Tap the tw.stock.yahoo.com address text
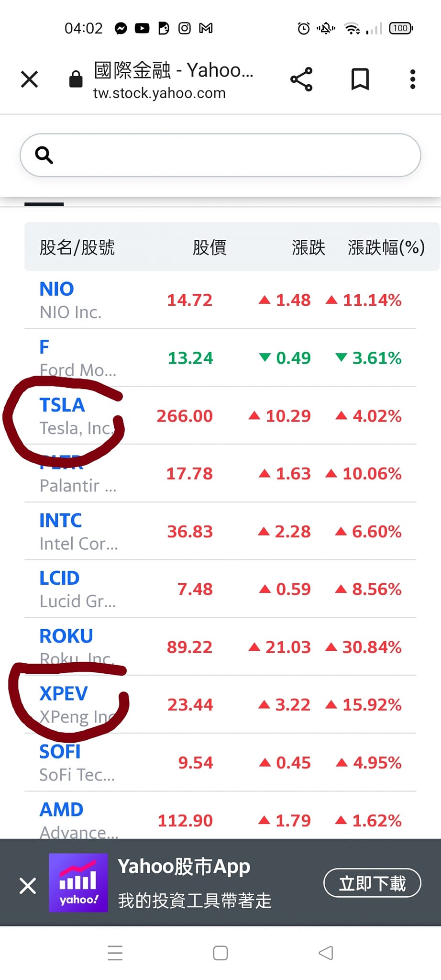The image size is (441, 980). coord(159,93)
